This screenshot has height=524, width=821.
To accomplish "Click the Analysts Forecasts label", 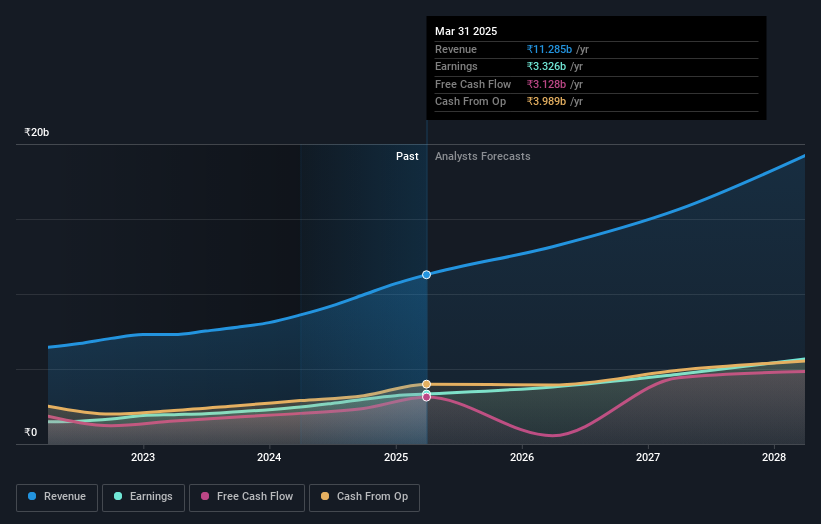I will [x=483, y=157].
